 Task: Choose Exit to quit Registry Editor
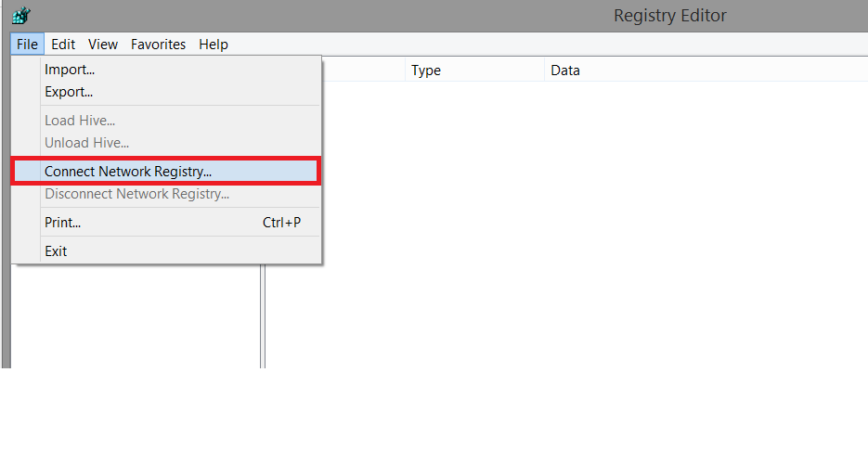[x=56, y=251]
